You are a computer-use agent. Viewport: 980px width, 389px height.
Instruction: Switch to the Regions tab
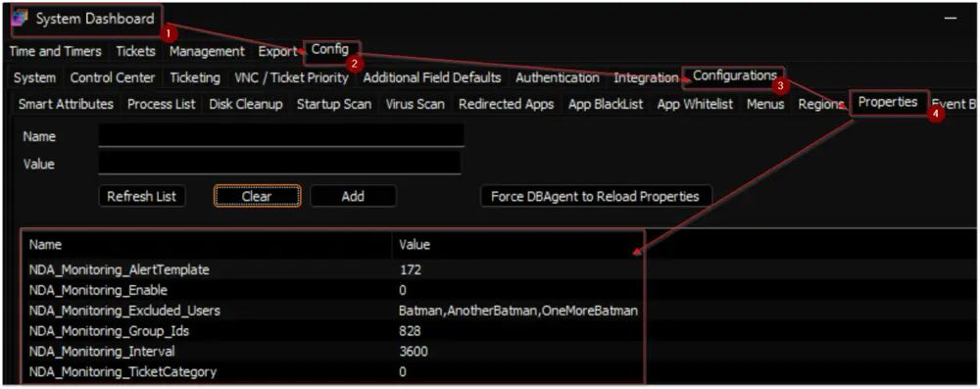click(x=820, y=105)
